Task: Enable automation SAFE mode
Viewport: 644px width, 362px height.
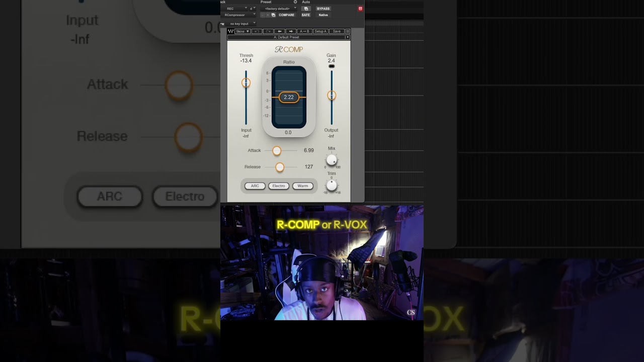Action: pos(306,15)
